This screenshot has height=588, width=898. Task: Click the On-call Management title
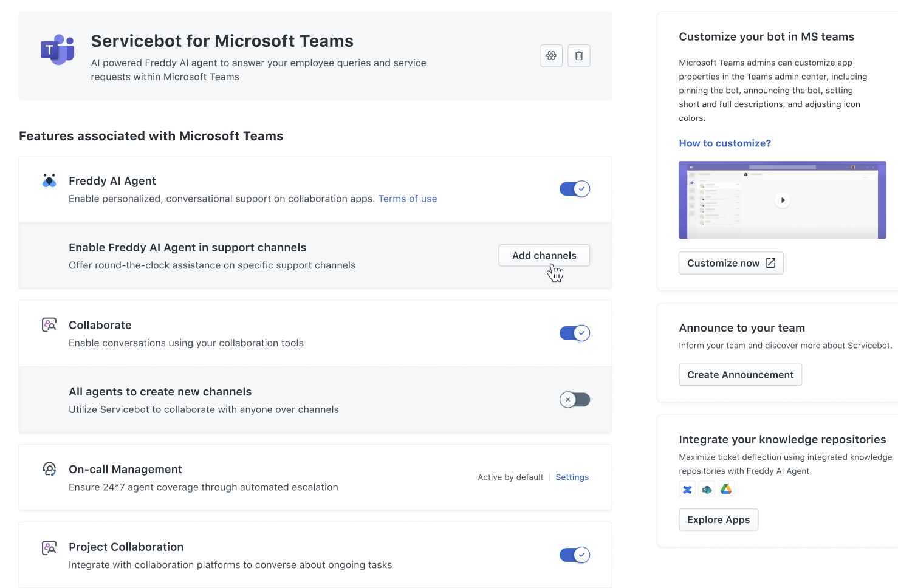click(125, 470)
